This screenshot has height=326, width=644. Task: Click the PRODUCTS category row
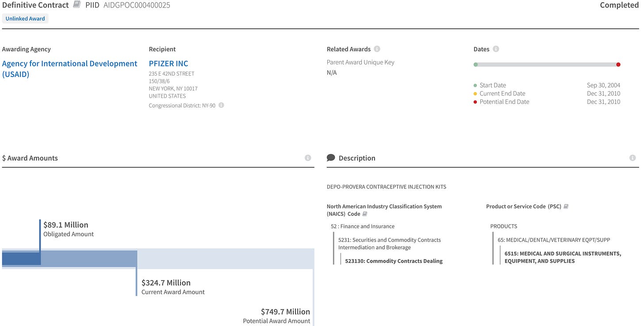pyautogui.click(x=504, y=226)
